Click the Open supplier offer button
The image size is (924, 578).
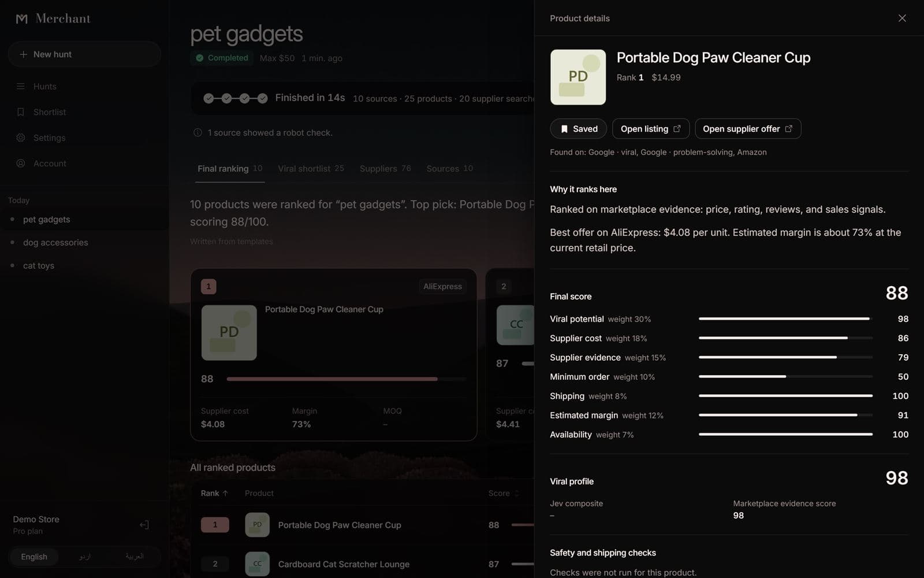click(748, 129)
